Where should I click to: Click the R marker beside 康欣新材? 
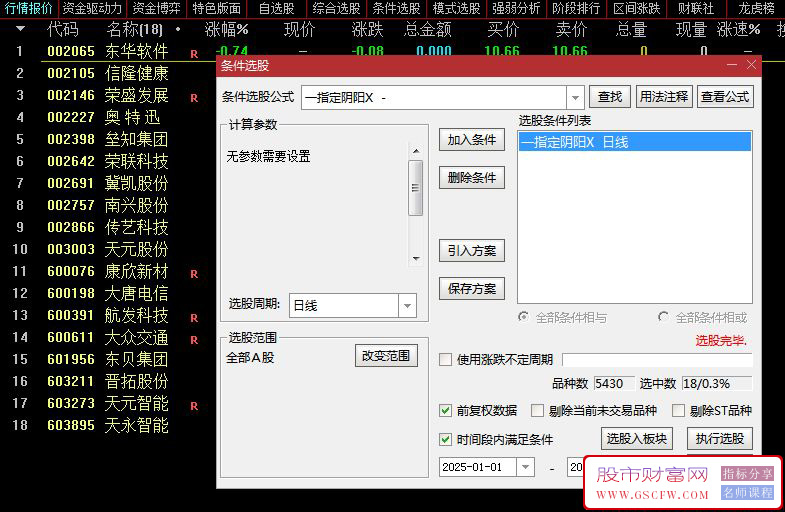pos(194,274)
